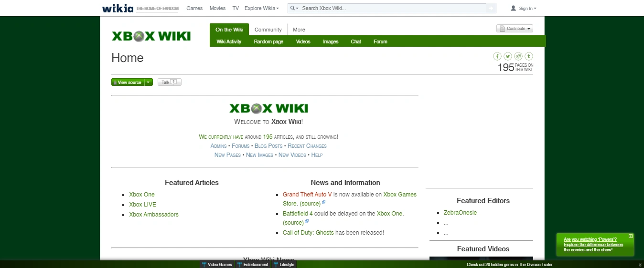Click external link icon after Battlefield source
This screenshot has width=644, height=268.
(x=307, y=221)
